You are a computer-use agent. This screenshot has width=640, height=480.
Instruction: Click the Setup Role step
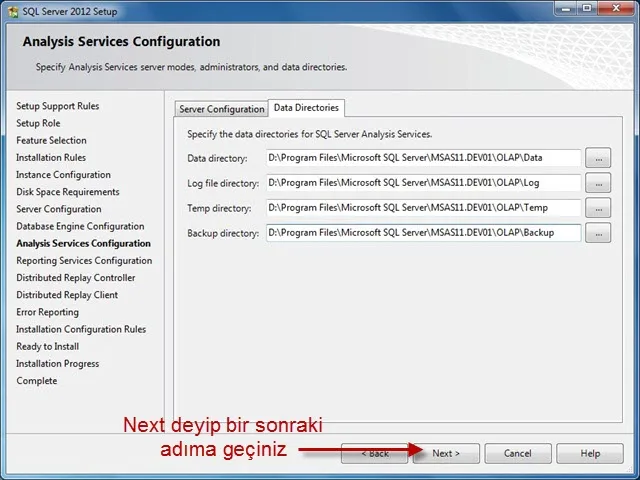(38, 123)
